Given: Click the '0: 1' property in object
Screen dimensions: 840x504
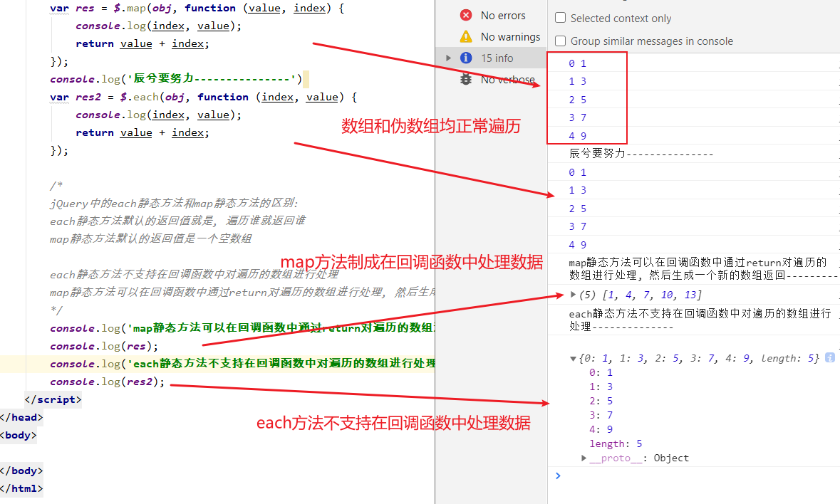Looking at the screenshot, I should [601, 372].
